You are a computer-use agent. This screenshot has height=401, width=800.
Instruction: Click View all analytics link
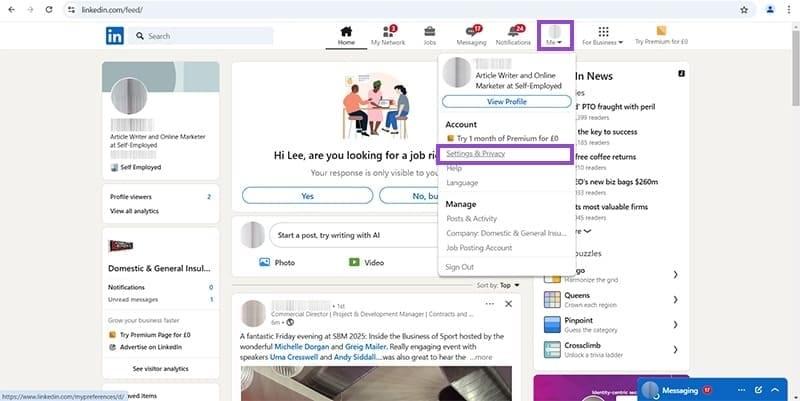click(134, 211)
